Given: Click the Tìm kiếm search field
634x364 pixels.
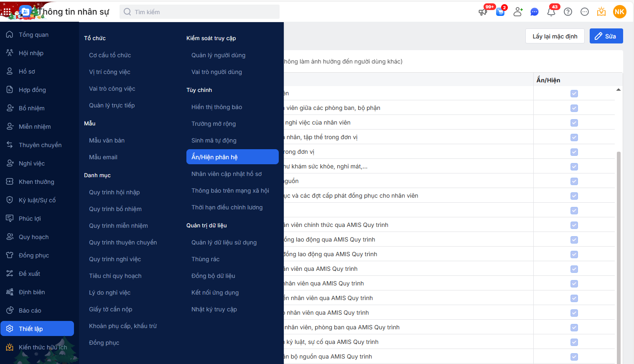Looking at the screenshot, I should click(x=200, y=12).
